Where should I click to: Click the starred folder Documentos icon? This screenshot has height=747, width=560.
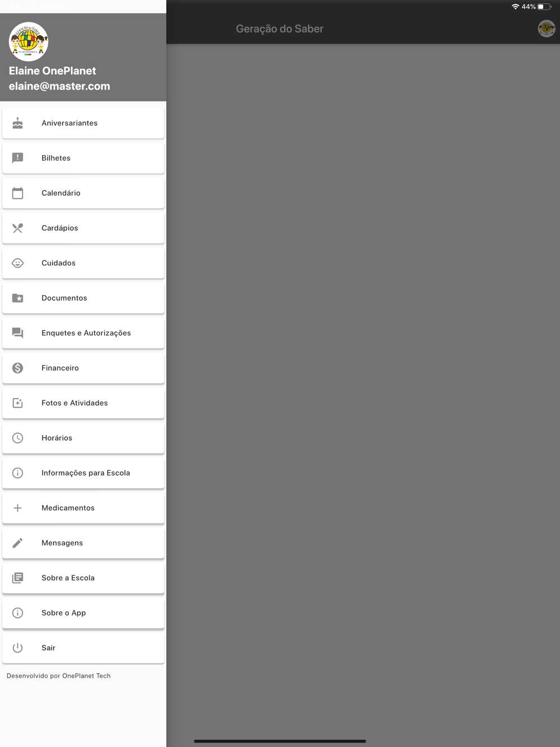pos(18,298)
